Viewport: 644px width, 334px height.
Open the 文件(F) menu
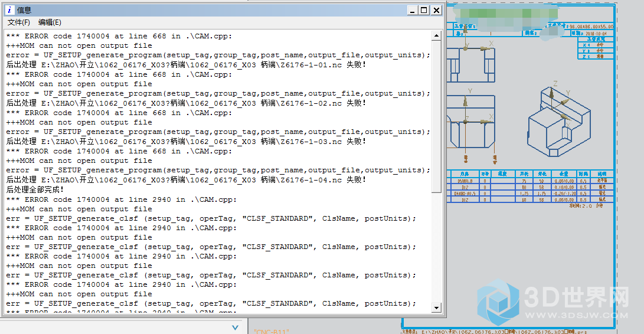click(19, 22)
